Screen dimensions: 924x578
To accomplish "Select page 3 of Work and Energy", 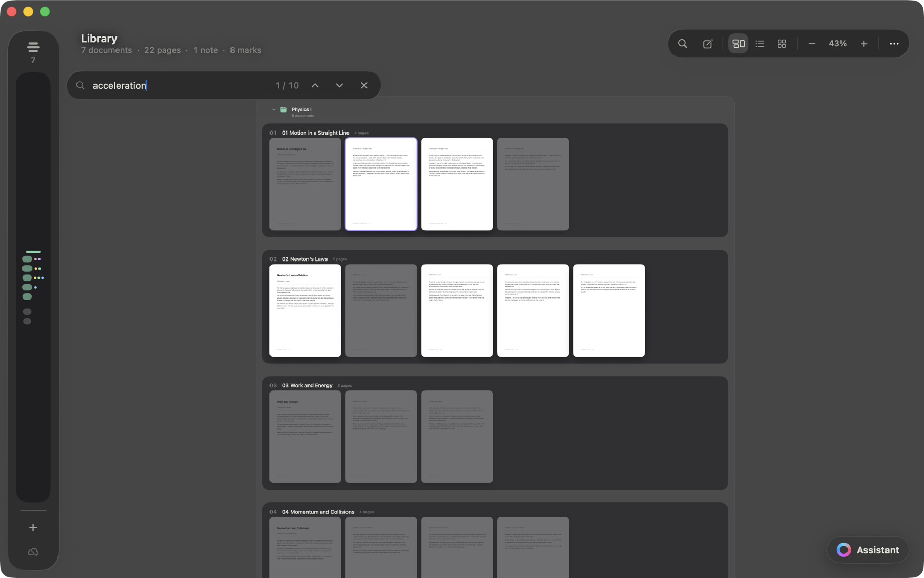I will tap(457, 437).
